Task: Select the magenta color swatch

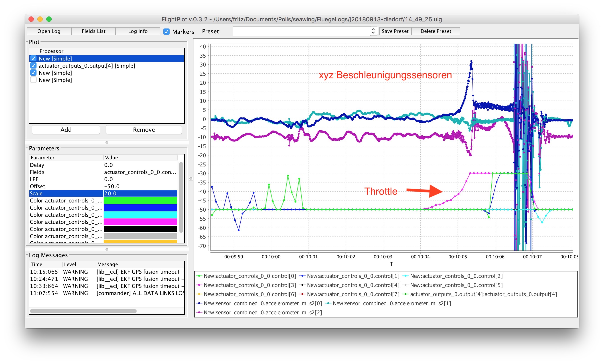Action: click(140, 222)
